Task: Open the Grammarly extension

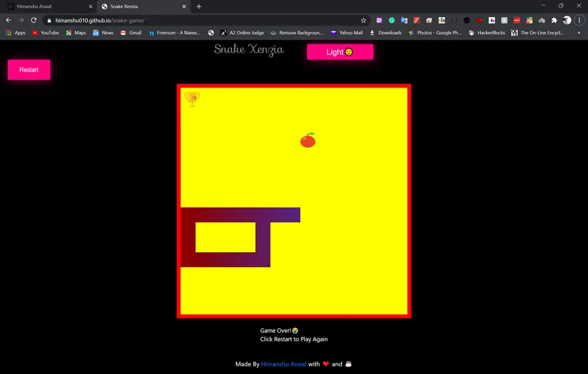Action: [391, 20]
